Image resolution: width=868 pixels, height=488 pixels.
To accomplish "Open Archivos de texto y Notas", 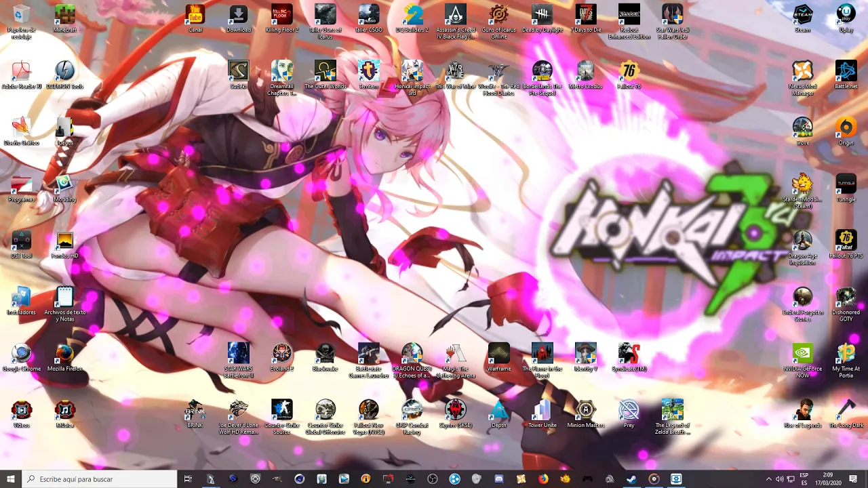I will point(65,304).
